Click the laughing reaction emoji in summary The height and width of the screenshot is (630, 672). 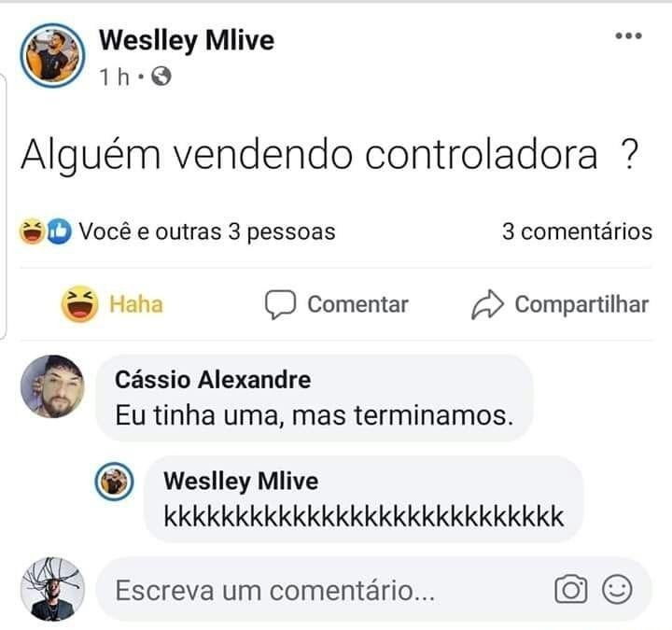[32, 231]
